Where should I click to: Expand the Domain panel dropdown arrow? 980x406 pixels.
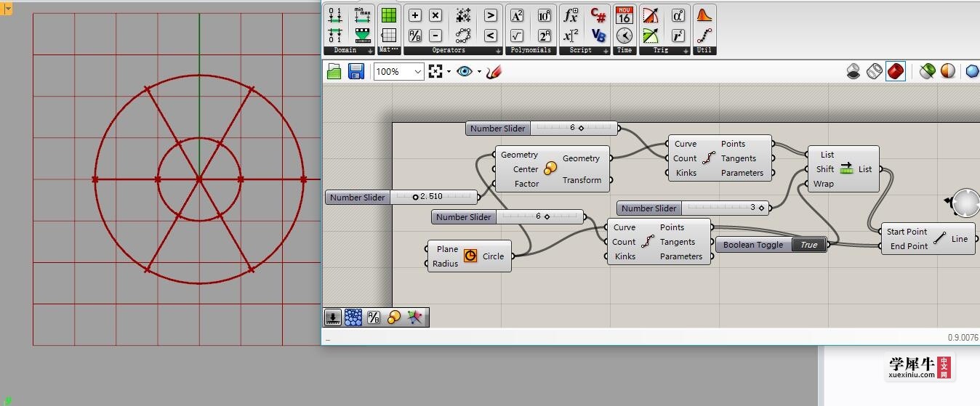click(371, 51)
